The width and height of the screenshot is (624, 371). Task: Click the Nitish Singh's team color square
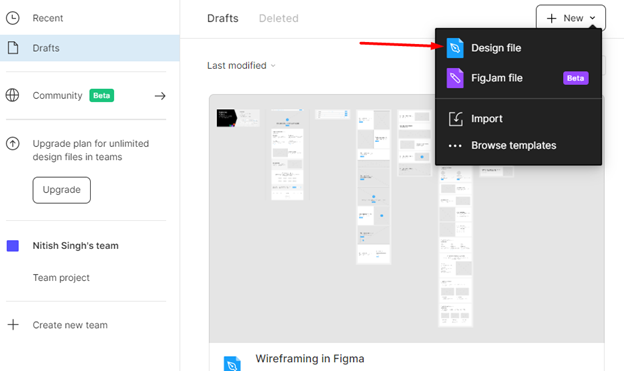click(13, 246)
